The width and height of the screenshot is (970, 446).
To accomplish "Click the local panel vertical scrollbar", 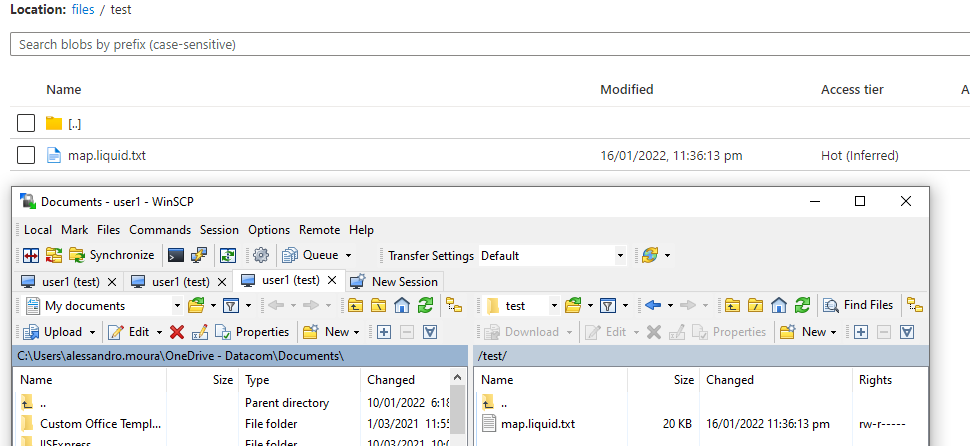I will pos(458,408).
